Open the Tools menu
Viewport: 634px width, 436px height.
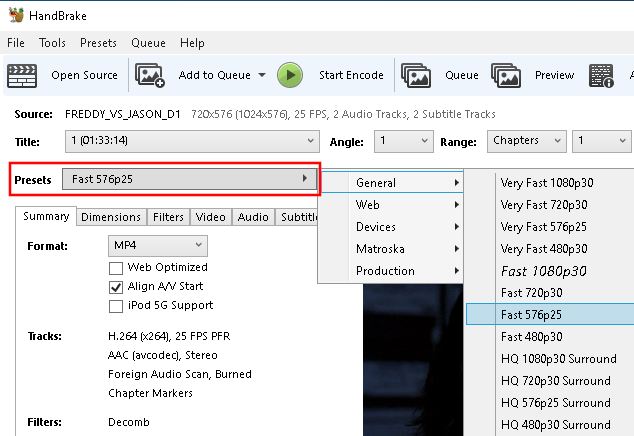[x=52, y=43]
